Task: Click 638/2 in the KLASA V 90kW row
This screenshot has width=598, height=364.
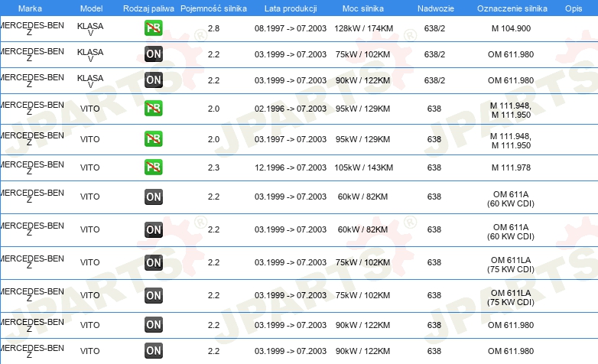Action: [434, 80]
